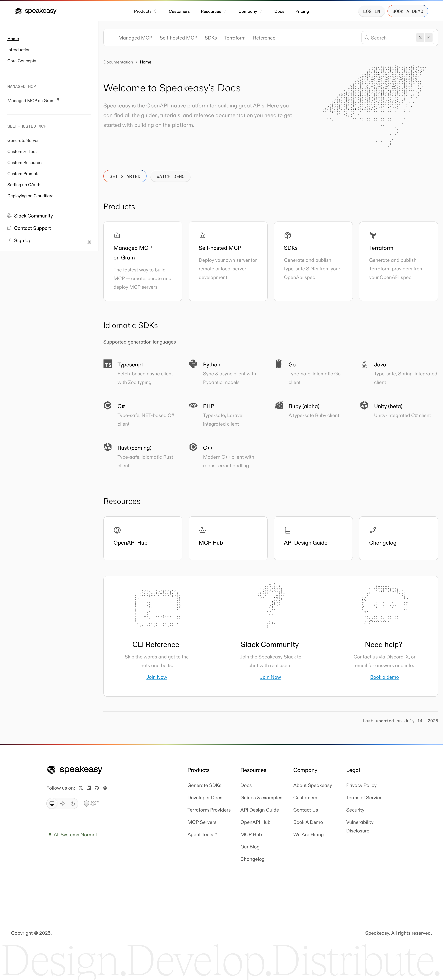Switch to dark theme with moon toggle
This screenshot has height=980, width=443.
(x=73, y=804)
